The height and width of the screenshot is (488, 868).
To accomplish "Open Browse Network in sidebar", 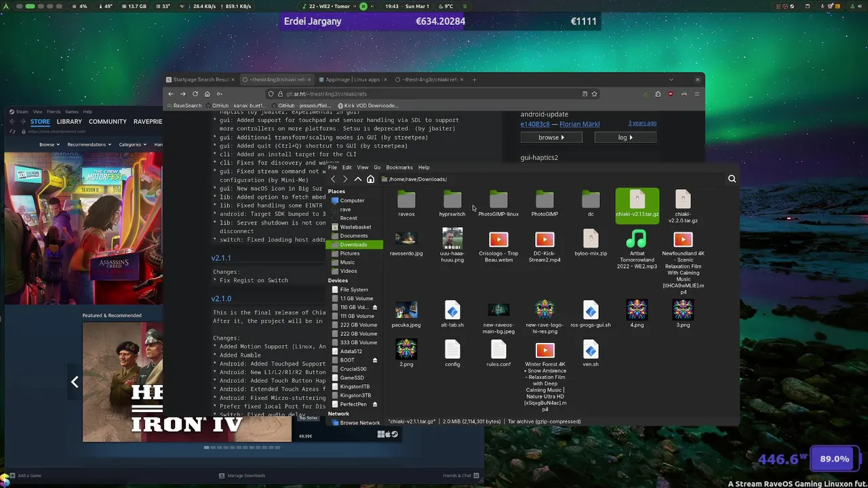I will [x=359, y=423].
